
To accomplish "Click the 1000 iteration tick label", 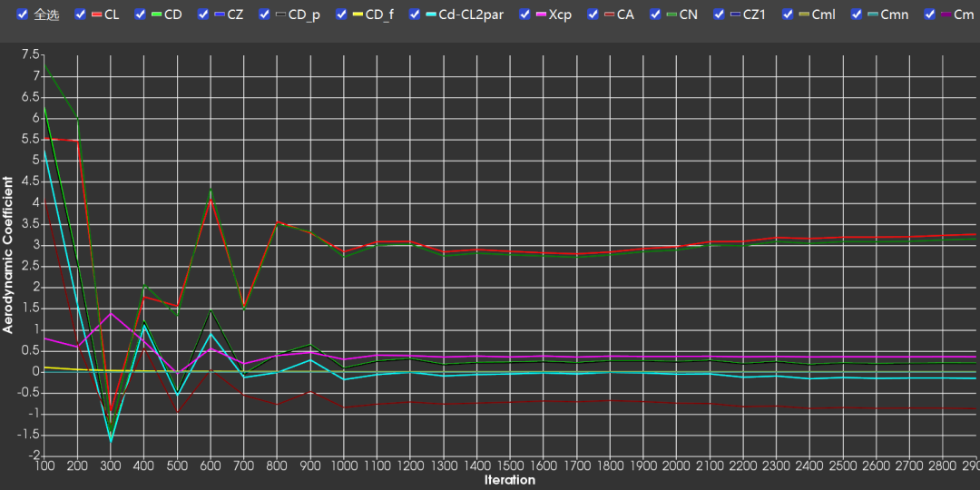I will [x=343, y=466].
